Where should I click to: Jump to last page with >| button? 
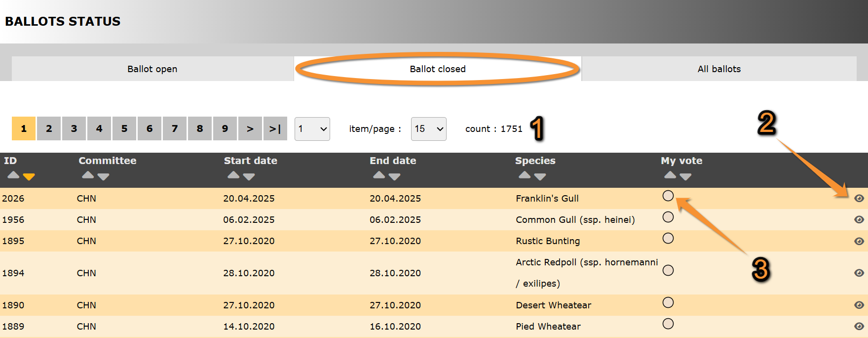coord(275,128)
